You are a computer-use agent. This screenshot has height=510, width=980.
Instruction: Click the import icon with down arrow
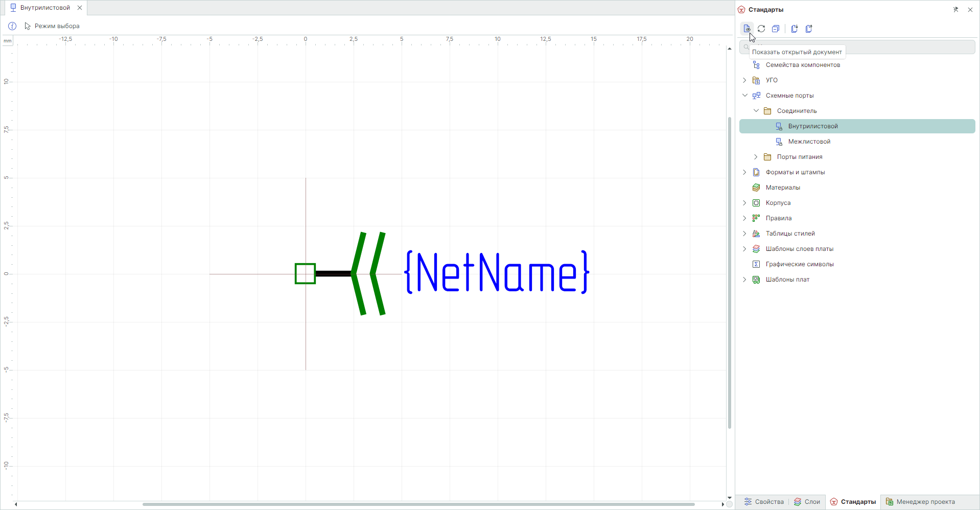coord(795,29)
